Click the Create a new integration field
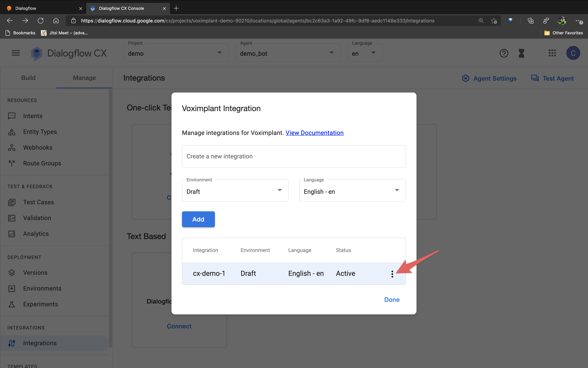The height and width of the screenshot is (368, 588). (294, 156)
